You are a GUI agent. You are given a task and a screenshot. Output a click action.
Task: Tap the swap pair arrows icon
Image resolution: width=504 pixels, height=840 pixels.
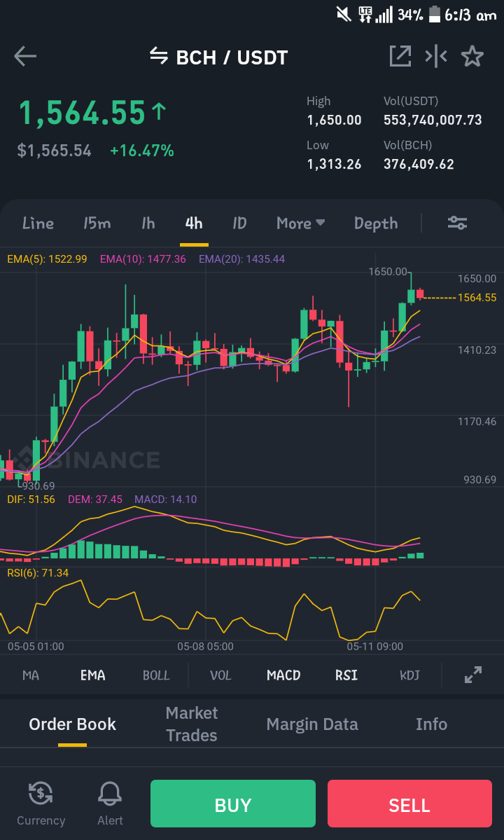point(158,55)
